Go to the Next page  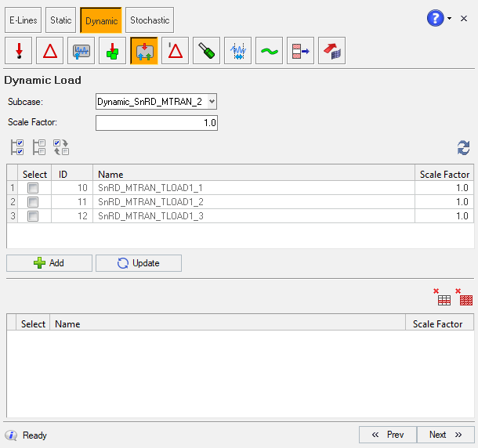tap(445, 435)
